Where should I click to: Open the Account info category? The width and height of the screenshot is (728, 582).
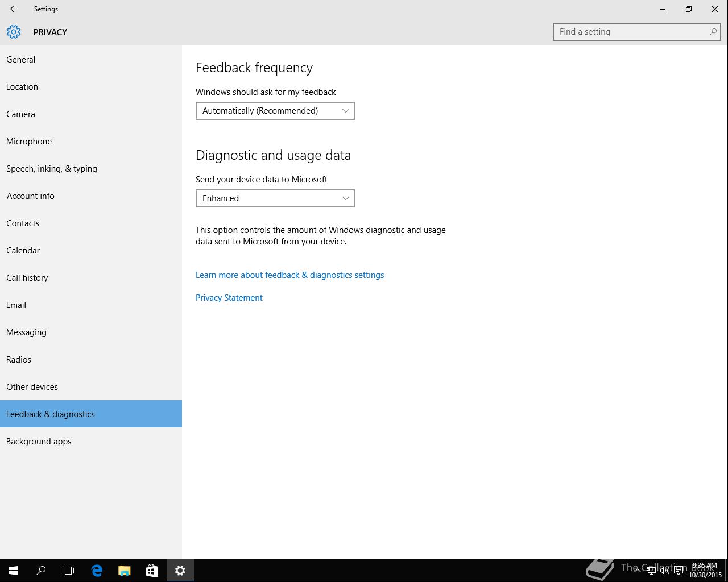point(91,196)
